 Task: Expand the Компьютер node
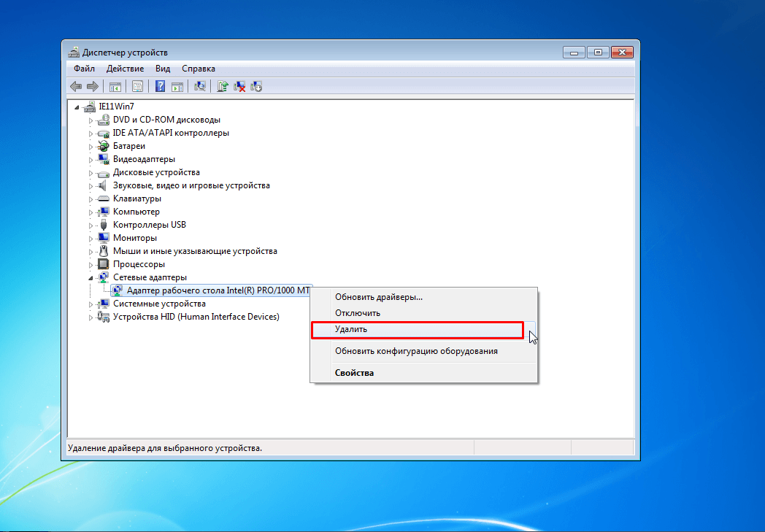click(x=91, y=212)
